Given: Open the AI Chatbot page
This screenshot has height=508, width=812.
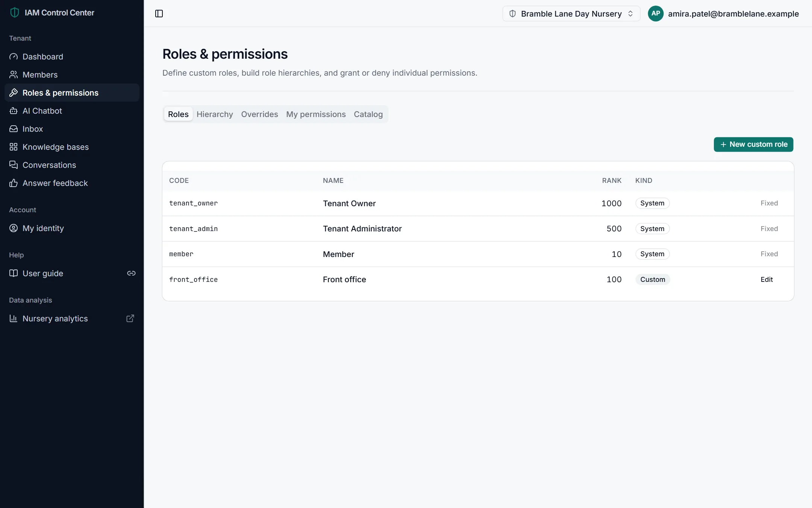Looking at the screenshot, I should (72, 111).
